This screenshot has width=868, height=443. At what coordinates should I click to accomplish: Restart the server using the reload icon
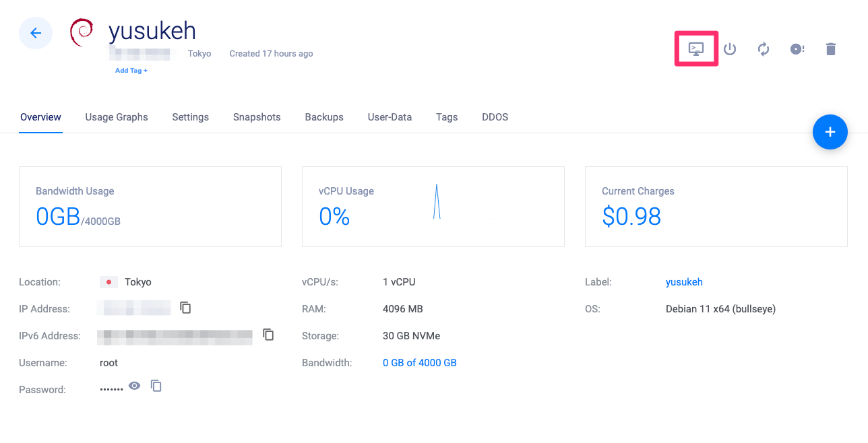point(764,49)
